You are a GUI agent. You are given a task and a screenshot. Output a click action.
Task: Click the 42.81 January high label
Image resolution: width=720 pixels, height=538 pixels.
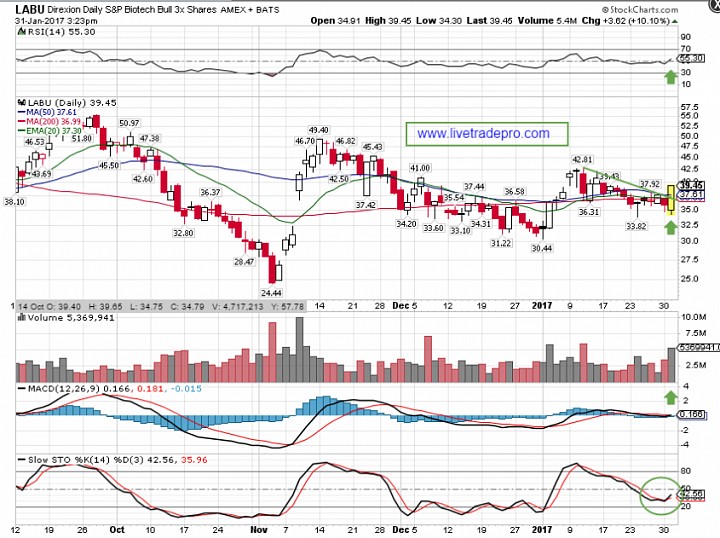coord(582,160)
